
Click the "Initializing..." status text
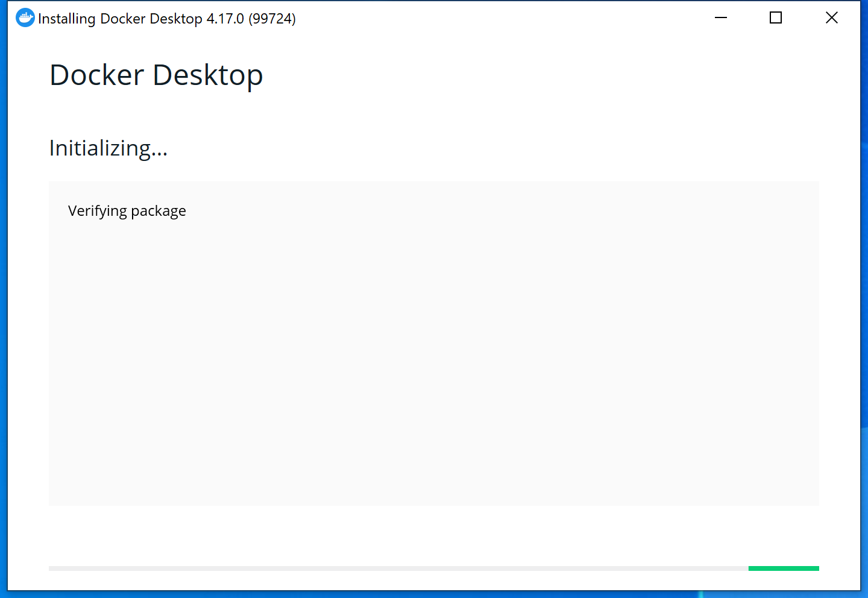(108, 148)
